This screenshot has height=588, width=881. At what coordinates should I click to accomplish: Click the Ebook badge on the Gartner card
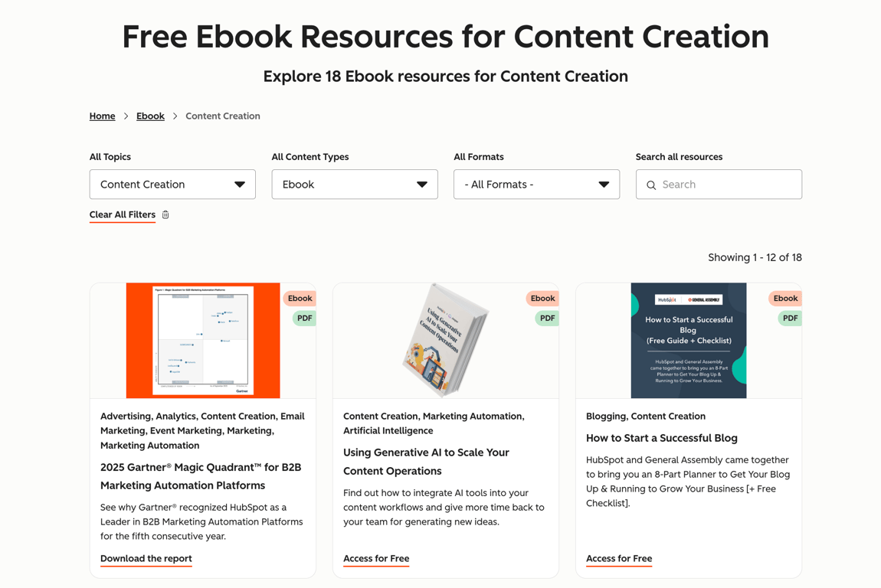(300, 298)
